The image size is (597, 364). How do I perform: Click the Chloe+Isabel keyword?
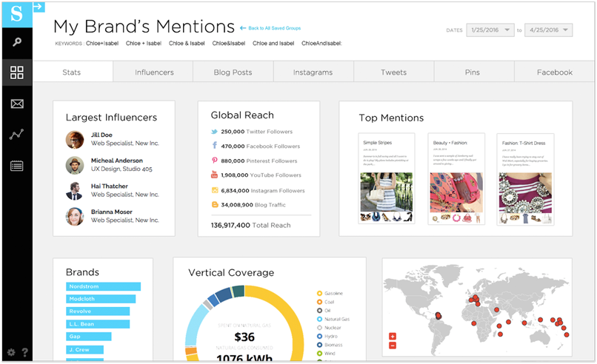click(102, 44)
